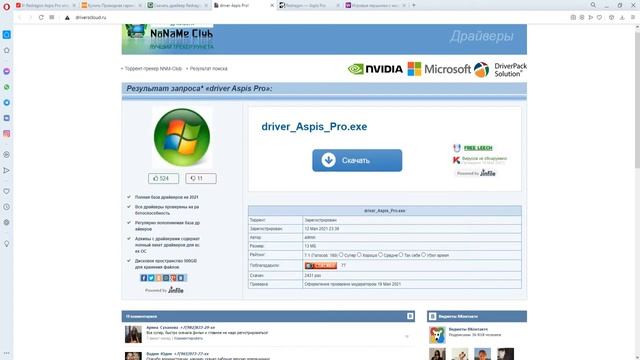Select the 'Средне' rating radio button
640x360 pixels.
click(x=381, y=255)
